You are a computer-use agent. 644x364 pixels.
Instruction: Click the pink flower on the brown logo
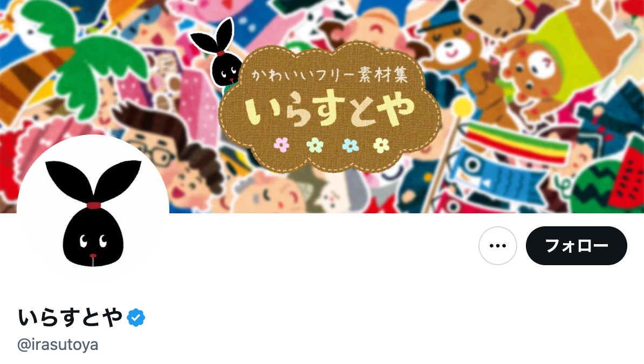tap(282, 145)
